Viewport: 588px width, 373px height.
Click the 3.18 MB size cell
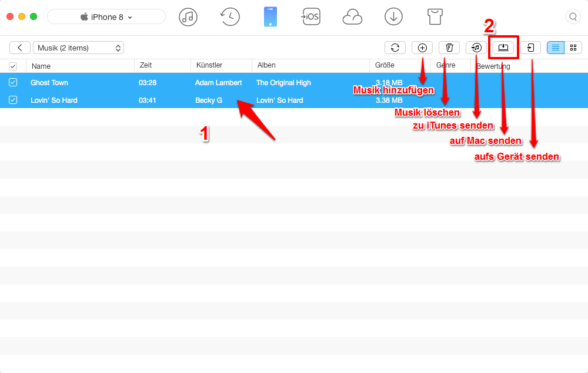pos(389,82)
